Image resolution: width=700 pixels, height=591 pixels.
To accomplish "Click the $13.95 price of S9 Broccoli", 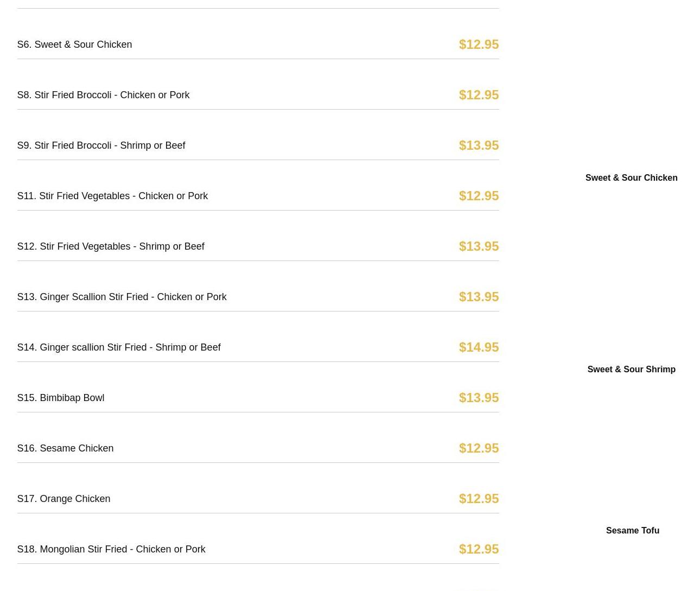I will (478, 145).
